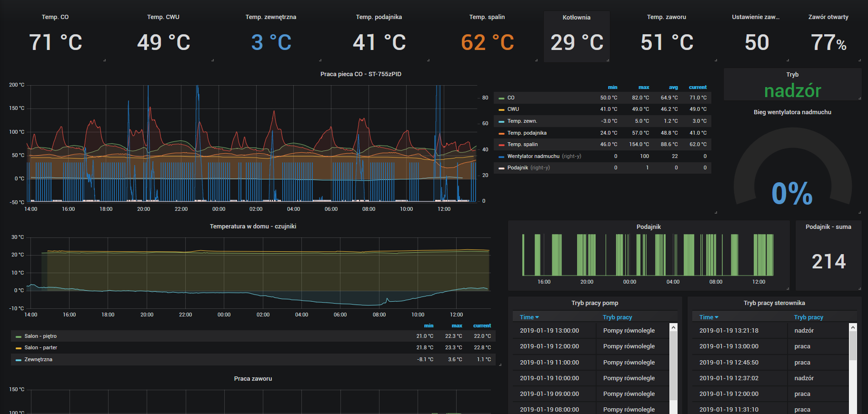Open Bieg wentylatora nadmuchu panel menu
This screenshot has height=414, width=868.
pyautogui.click(x=792, y=112)
